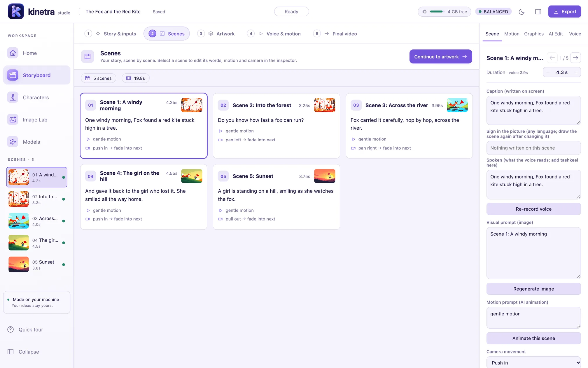Click Sign in the picture input field

pos(533,148)
